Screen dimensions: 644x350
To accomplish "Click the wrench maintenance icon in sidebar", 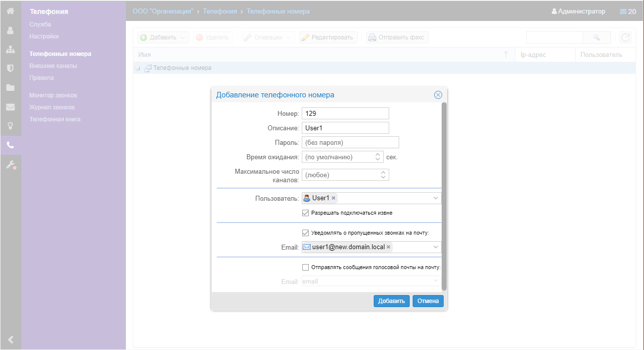I will [10, 165].
